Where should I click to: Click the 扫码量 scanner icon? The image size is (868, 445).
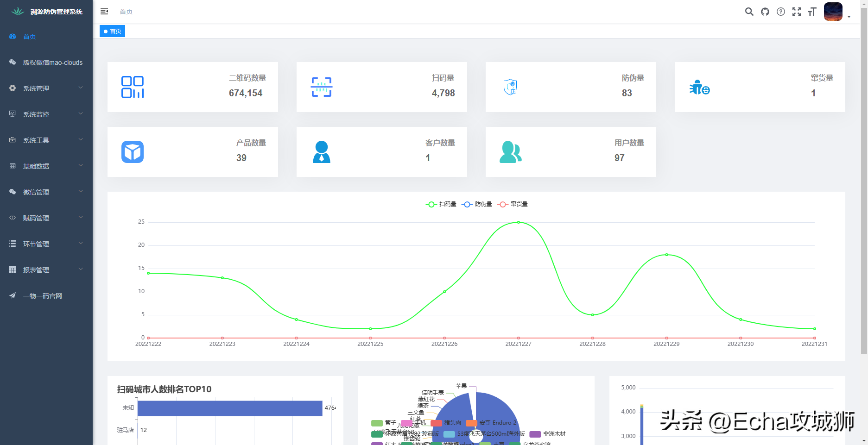[x=322, y=87]
